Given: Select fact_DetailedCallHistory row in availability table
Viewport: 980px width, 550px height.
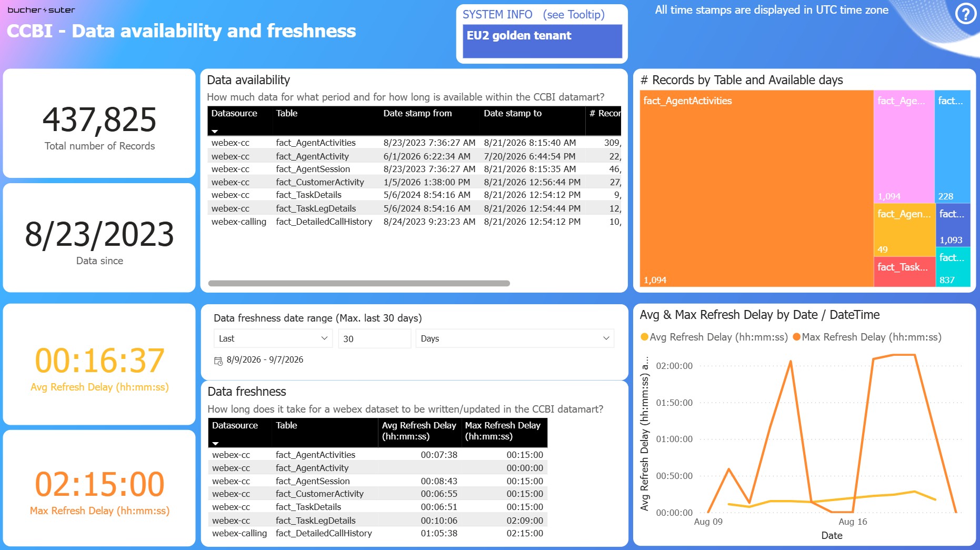Looking at the screenshot, I should tap(415, 222).
